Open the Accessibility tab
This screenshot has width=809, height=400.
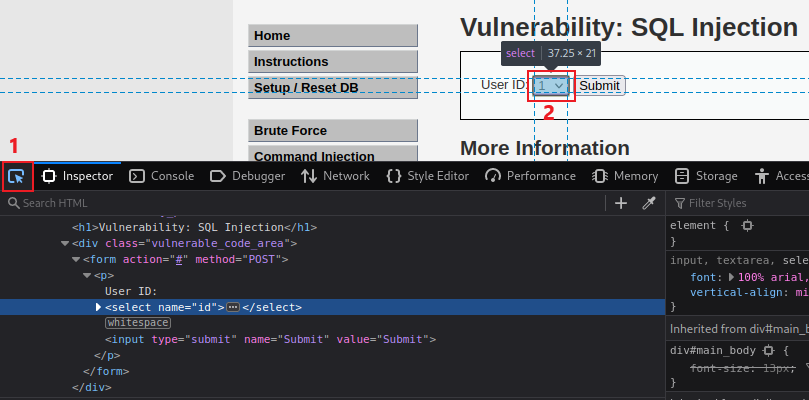[x=782, y=177]
